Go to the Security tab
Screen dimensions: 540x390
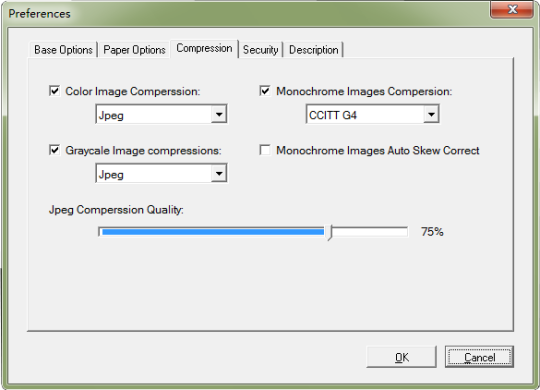tap(260, 50)
